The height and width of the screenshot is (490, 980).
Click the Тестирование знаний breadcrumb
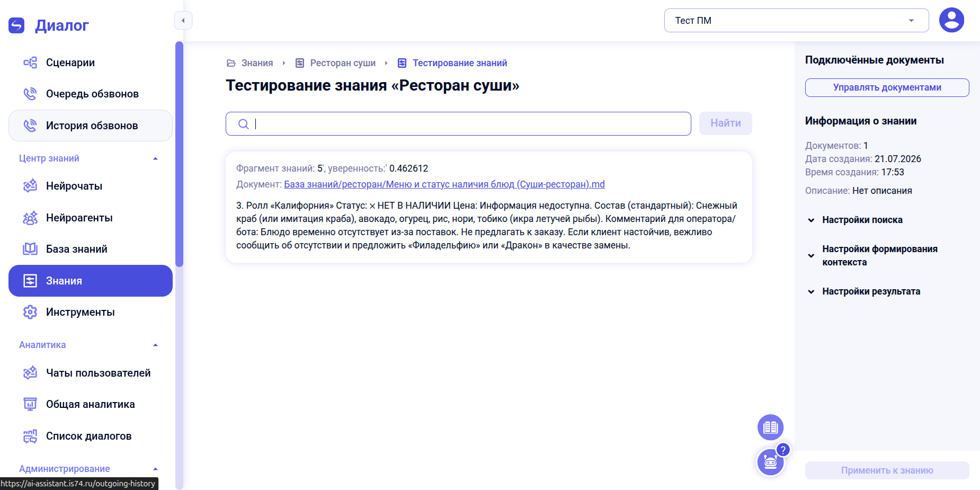[460, 63]
